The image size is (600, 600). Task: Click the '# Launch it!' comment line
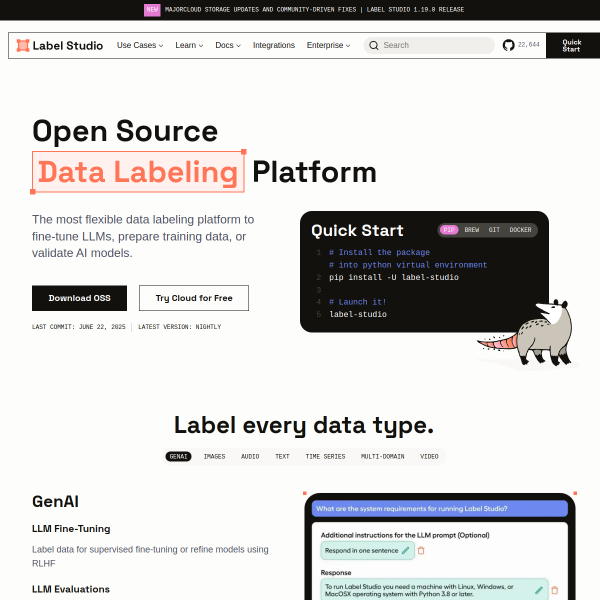pos(357,302)
